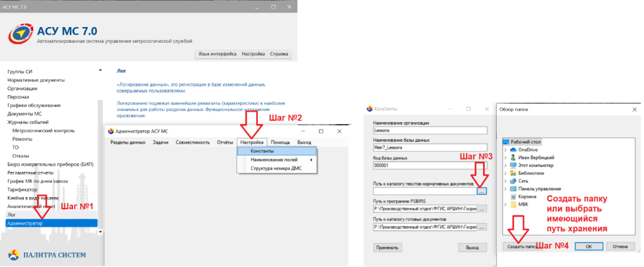Image resolution: width=644 pixels, height=267 pixels.
Task: Expand Иван Вербицкий folder node
Action: point(505,157)
